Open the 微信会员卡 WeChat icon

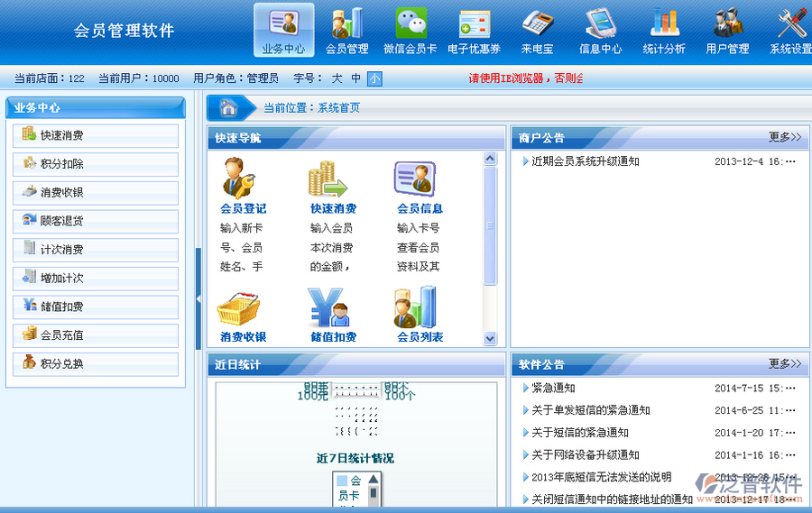[x=411, y=23]
